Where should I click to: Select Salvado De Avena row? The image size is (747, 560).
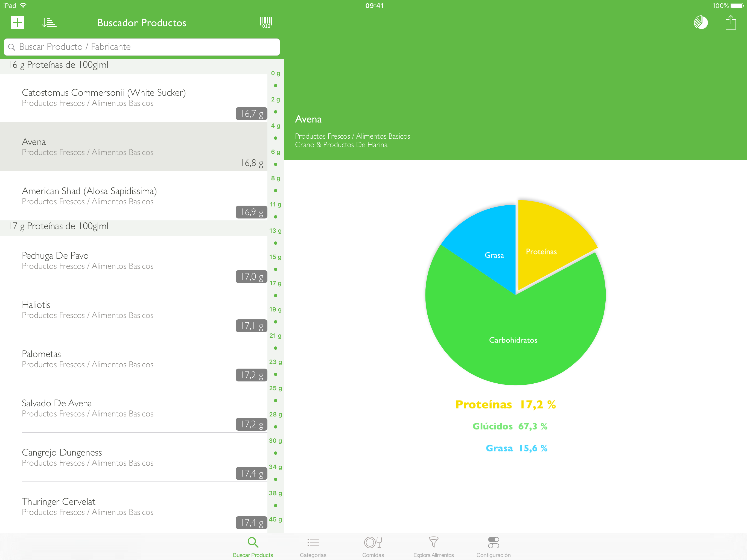pyautogui.click(x=134, y=408)
